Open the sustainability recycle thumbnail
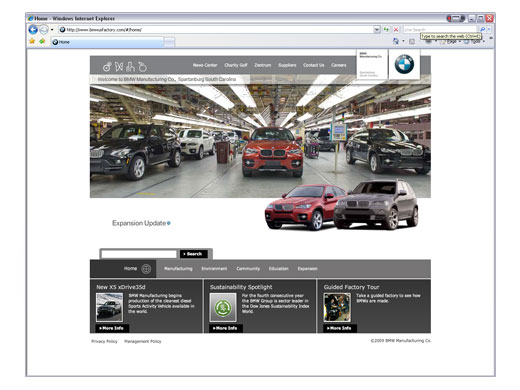 coord(223,307)
